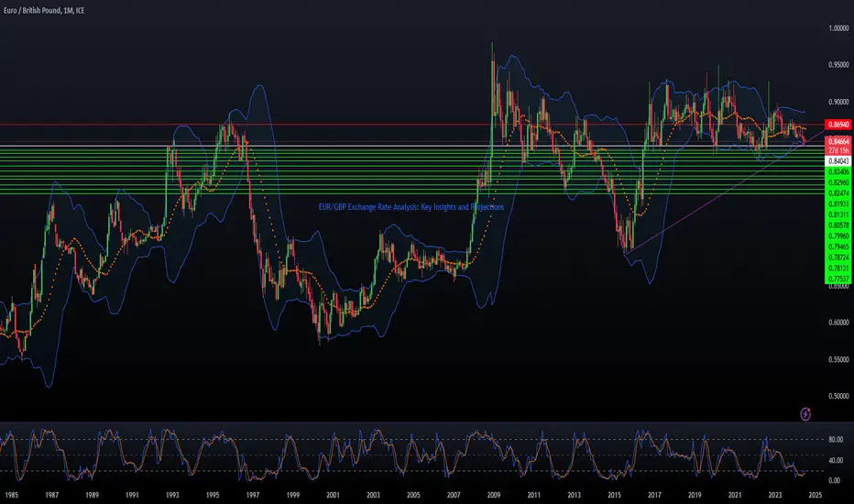The height and width of the screenshot is (504, 854).
Task: Click the green 0.82960 price label
Action: pyautogui.click(x=838, y=182)
